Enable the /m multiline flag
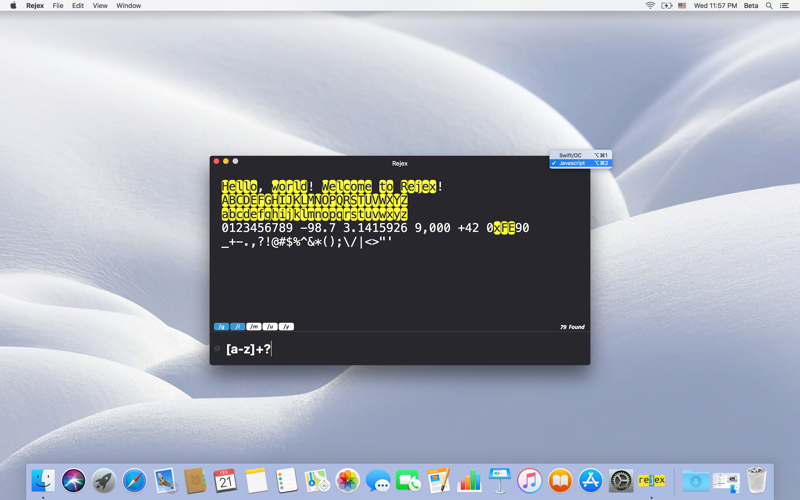The height and width of the screenshot is (500, 800). click(254, 327)
